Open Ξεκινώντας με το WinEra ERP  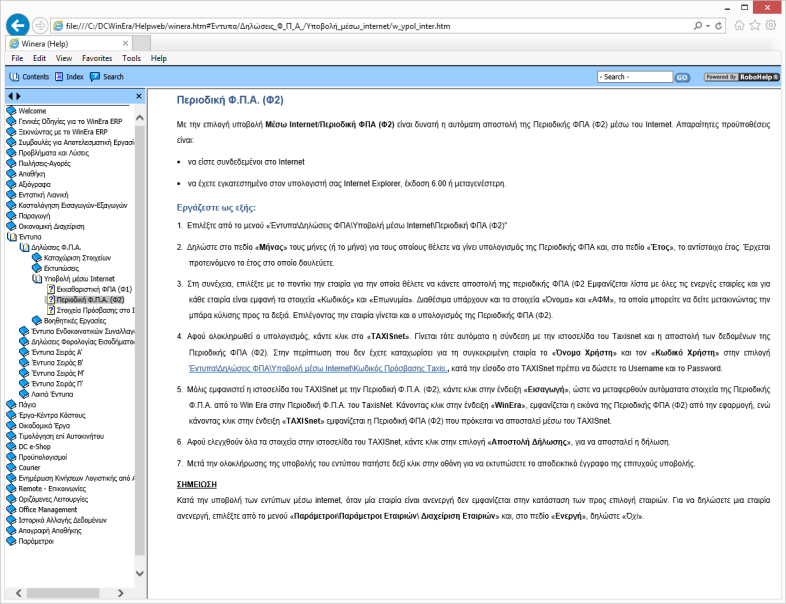(63, 132)
